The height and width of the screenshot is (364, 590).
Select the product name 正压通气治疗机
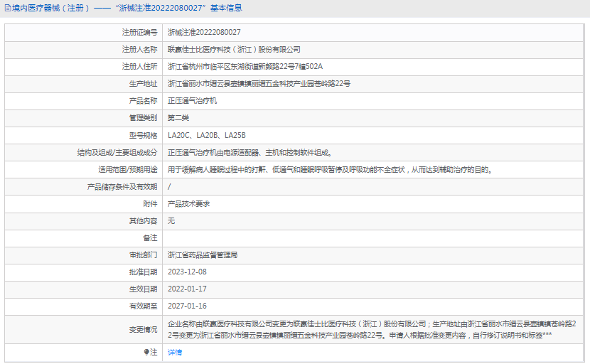(192, 101)
